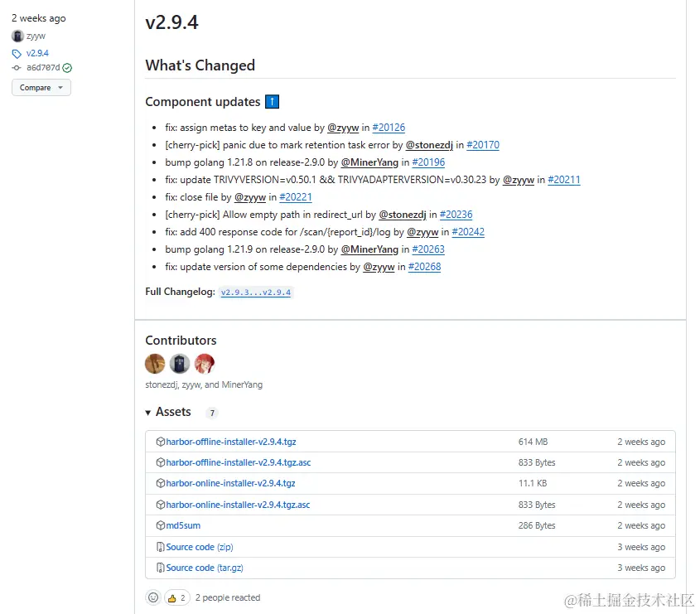
Task: Click @stonezdj mention in retention task line
Action: coord(429,145)
